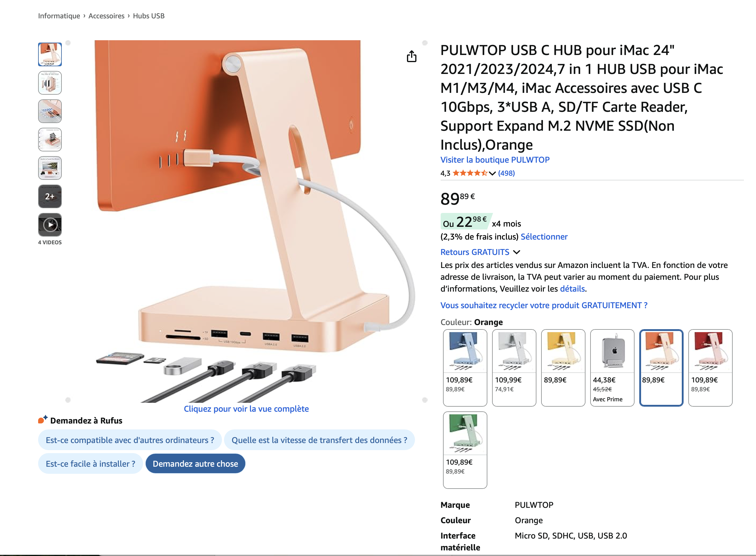Open Sélectionner for installment payment
This screenshot has width=756, height=556.
(x=544, y=237)
